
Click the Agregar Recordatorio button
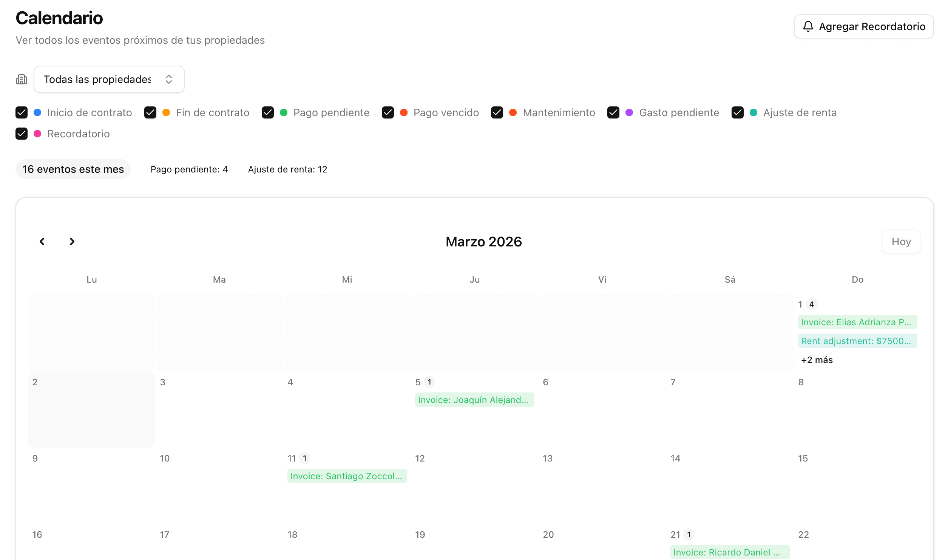864,26
